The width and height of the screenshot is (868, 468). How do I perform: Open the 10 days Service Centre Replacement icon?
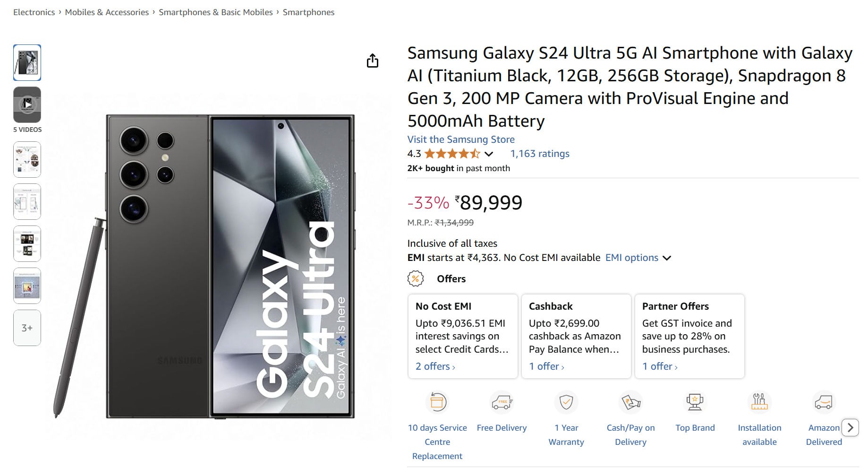point(437,402)
